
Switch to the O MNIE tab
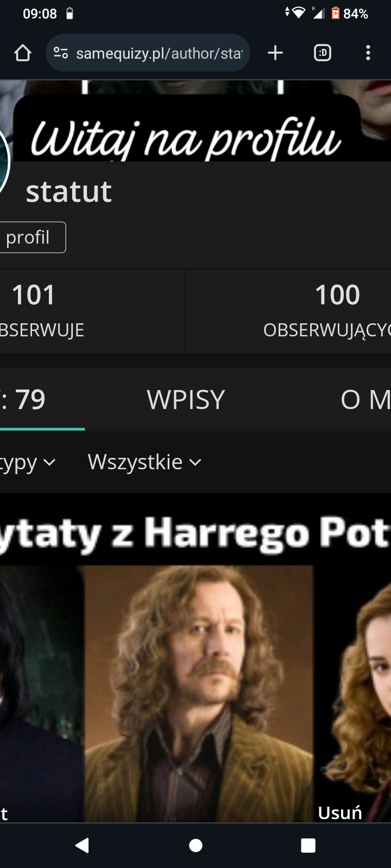pos(365,400)
